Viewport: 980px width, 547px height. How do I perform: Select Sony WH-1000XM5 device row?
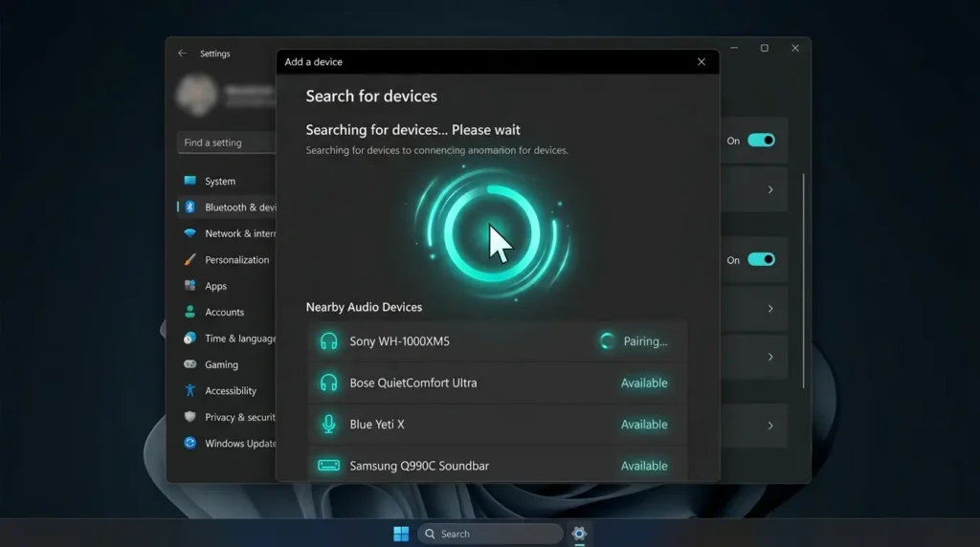498,341
